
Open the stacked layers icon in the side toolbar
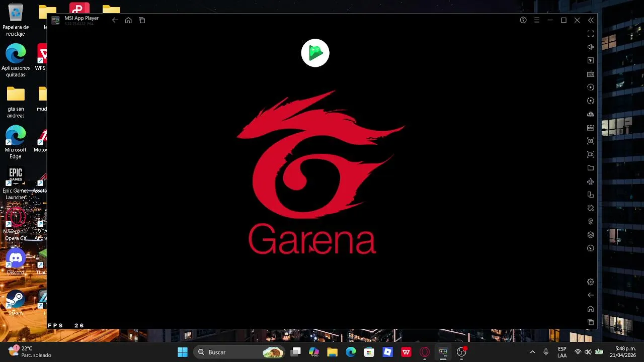tap(591, 235)
